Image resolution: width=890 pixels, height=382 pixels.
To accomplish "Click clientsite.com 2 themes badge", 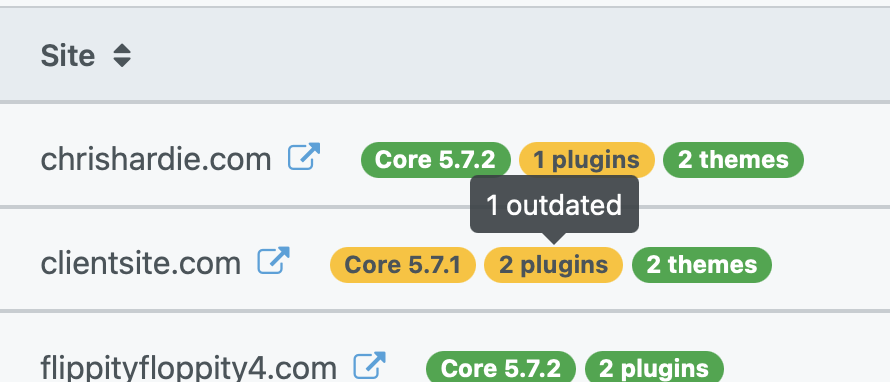I will (x=702, y=265).
